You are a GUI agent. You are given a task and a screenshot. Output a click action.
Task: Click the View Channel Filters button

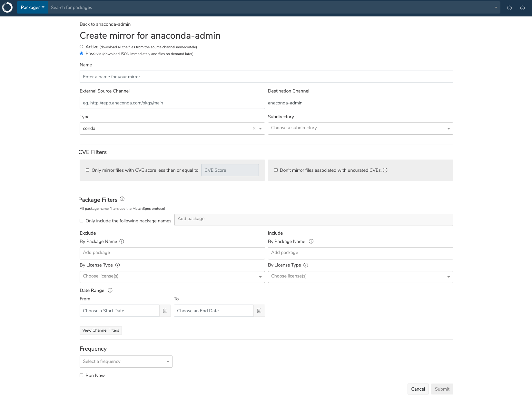[x=101, y=330]
